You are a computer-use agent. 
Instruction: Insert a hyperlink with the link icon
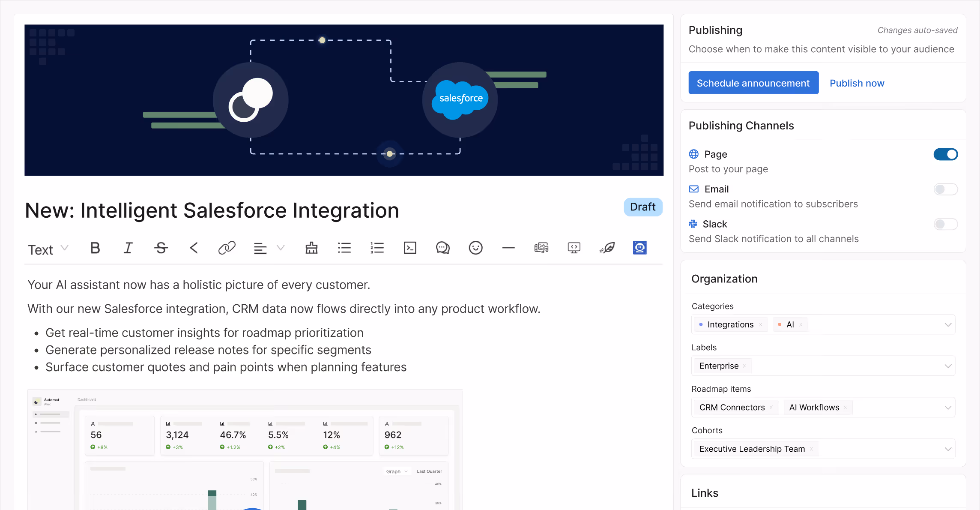tap(227, 248)
